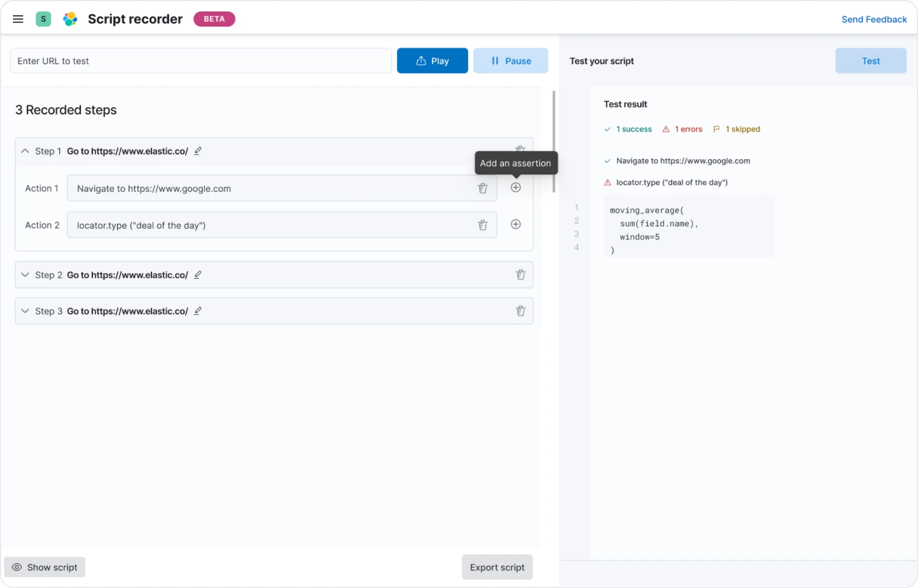Delete Action 1 with its trash icon
This screenshot has height=588, width=918.
tap(482, 188)
